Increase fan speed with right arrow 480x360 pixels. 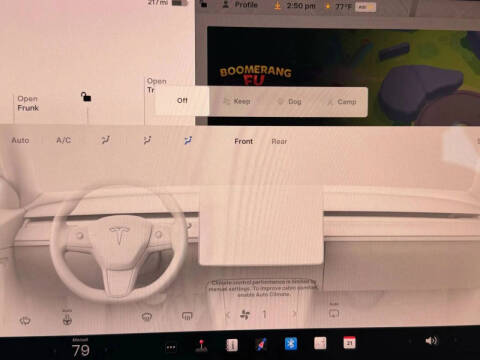[294, 314]
